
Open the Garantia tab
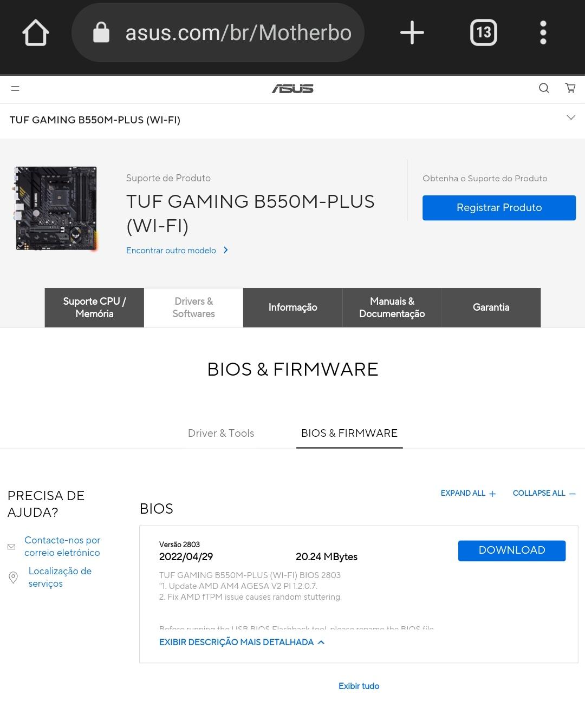[x=491, y=307]
